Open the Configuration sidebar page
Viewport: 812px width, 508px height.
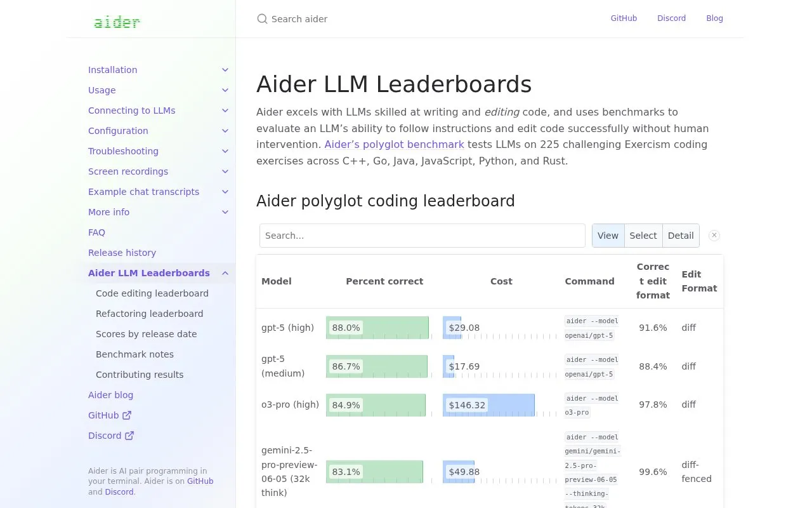[118, 131]
